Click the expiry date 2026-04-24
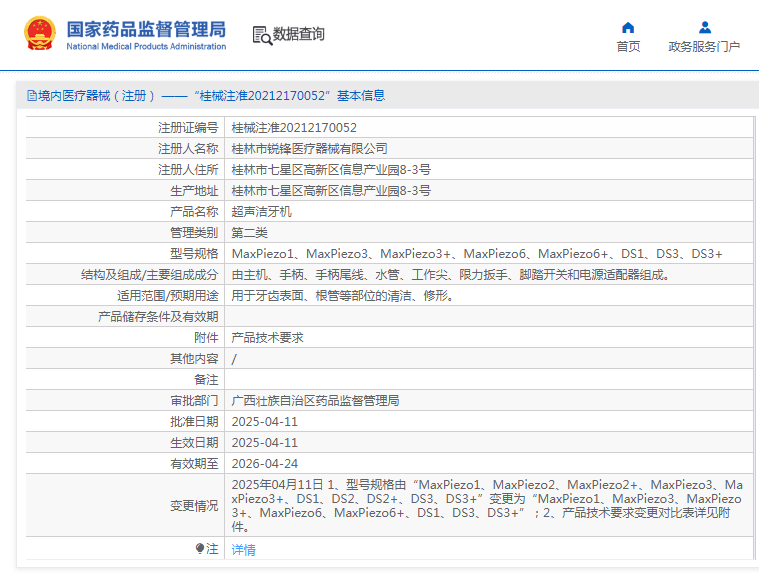Screen dimensions: 759x574 tap(265, 463)
